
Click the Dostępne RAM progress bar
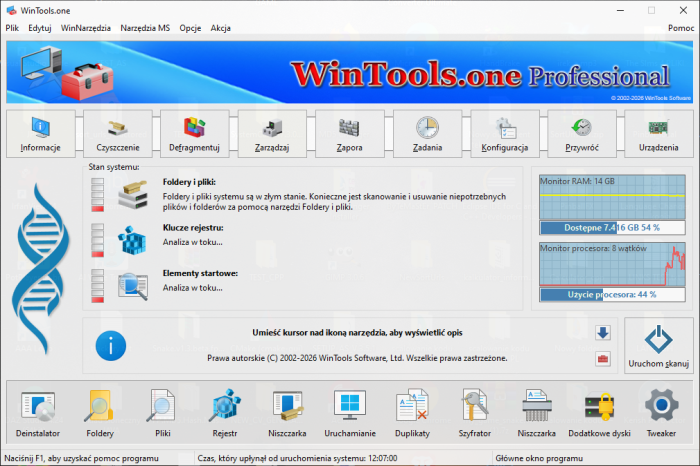(x=612, y=228)
